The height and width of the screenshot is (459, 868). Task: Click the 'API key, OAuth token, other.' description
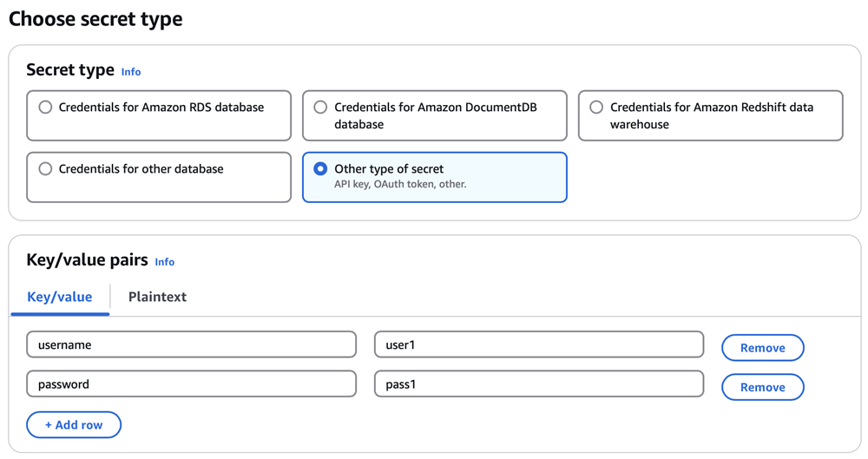[400, 185]
